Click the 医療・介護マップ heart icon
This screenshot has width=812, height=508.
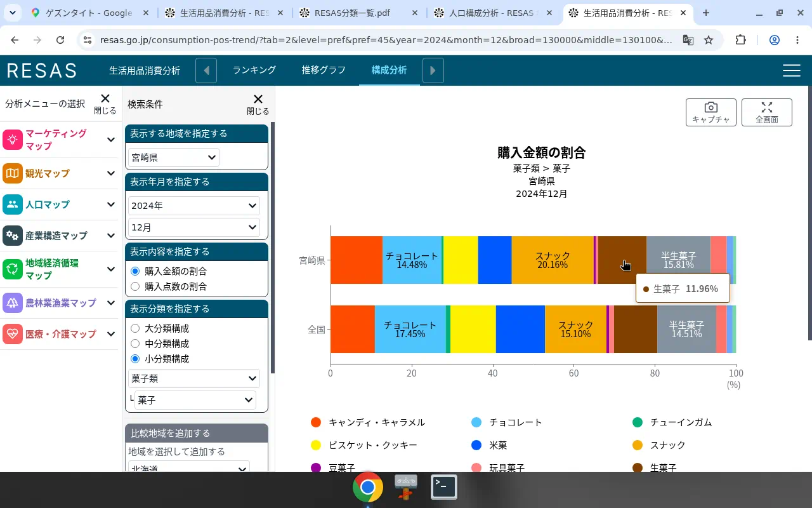tap(13, 334)
